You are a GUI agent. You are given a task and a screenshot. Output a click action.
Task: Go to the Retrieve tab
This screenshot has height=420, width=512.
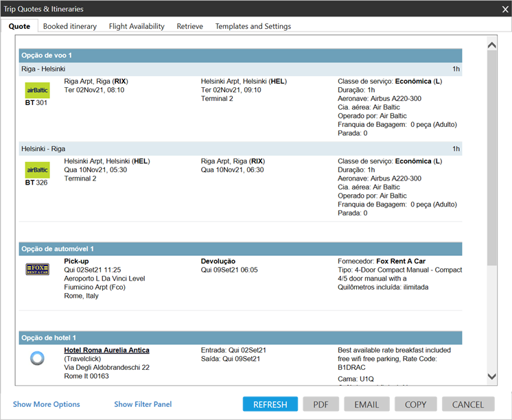[x=189, y=26]
